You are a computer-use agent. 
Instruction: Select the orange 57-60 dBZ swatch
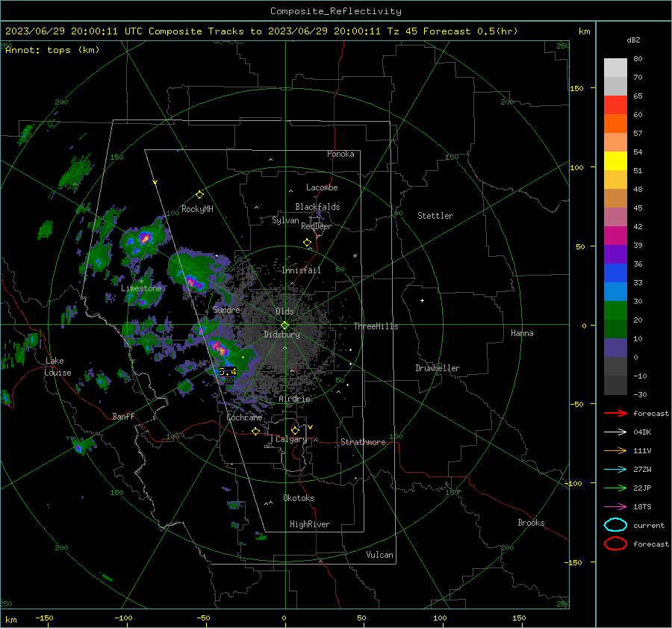[615, 124]
